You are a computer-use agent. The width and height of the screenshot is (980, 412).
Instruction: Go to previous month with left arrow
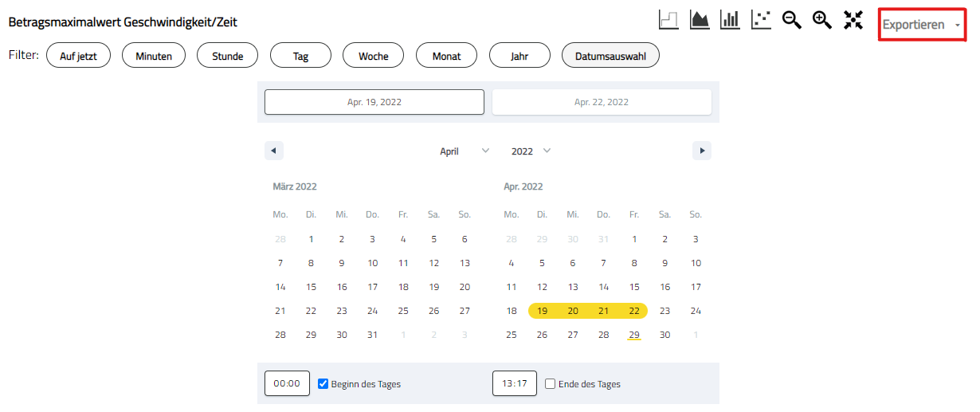pos(274,151)
